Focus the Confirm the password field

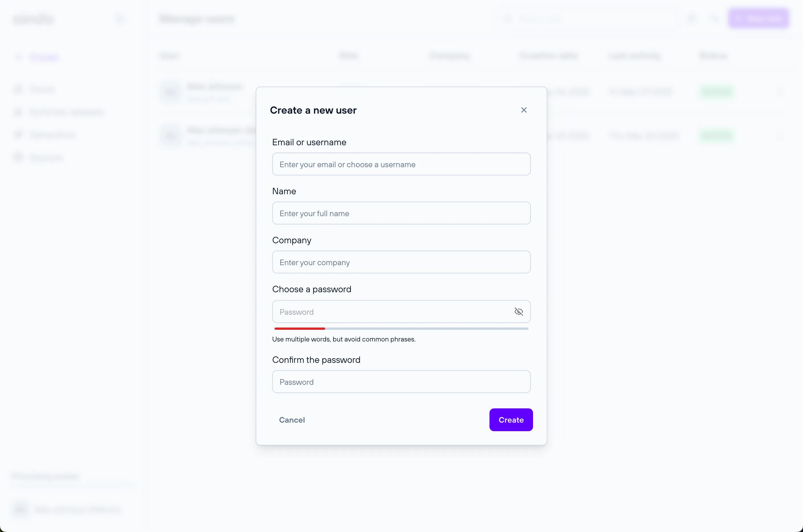[401, 382]
